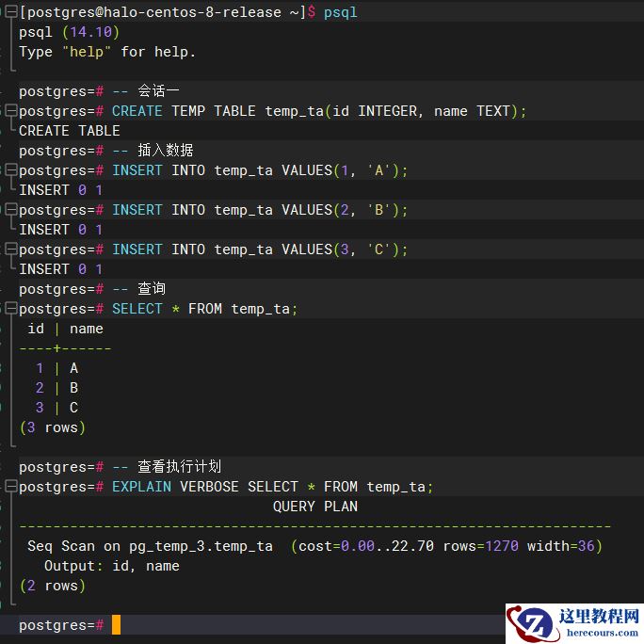Click the name column header
Image resolution: width=644 pixels, height=644 pixels.
pos(87,329)
